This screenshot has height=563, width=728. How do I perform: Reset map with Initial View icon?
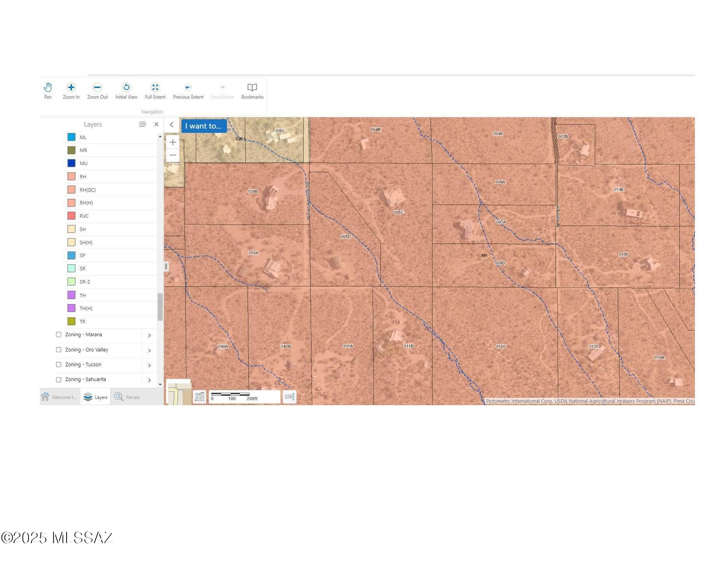pos(126,87)
